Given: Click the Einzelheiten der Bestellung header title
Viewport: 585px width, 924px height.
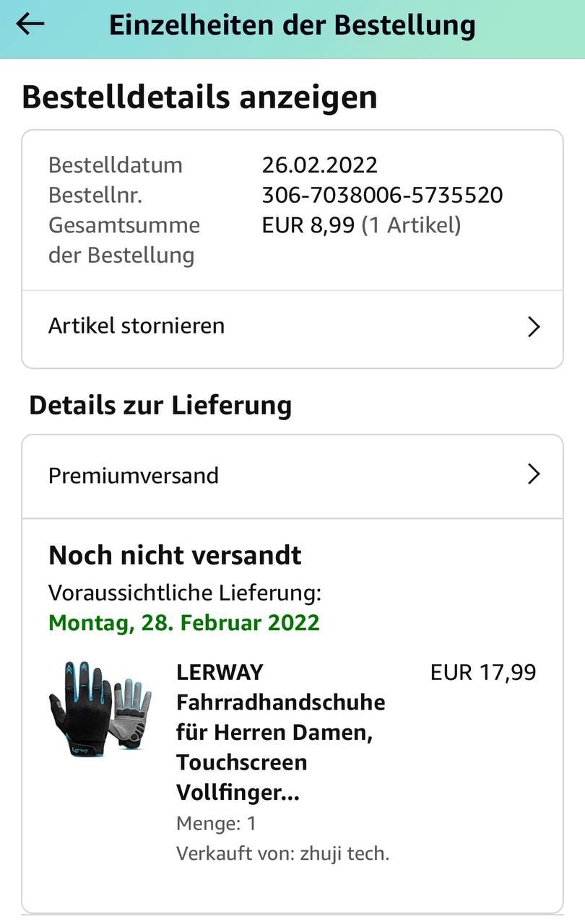Looking at the screenshot, I should [x=292, y=25].
